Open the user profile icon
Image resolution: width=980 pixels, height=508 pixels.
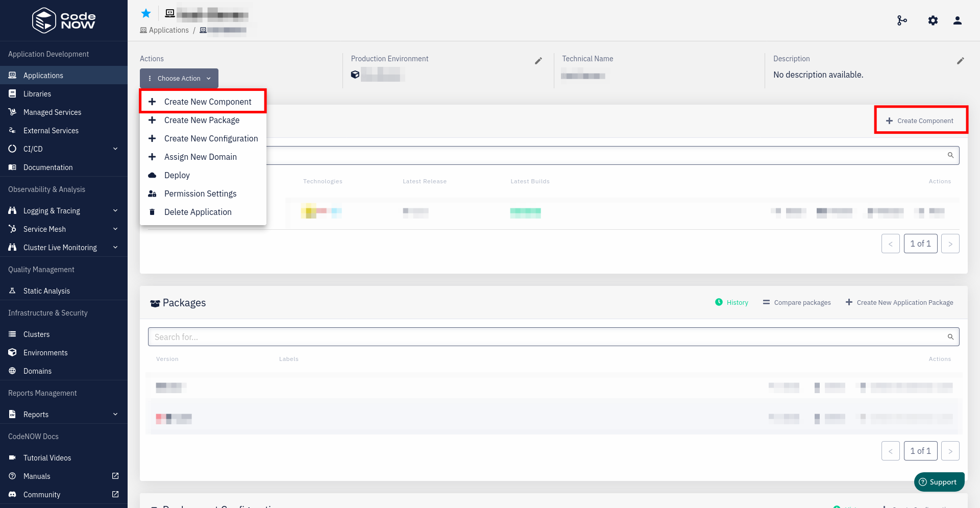(958, 20)
